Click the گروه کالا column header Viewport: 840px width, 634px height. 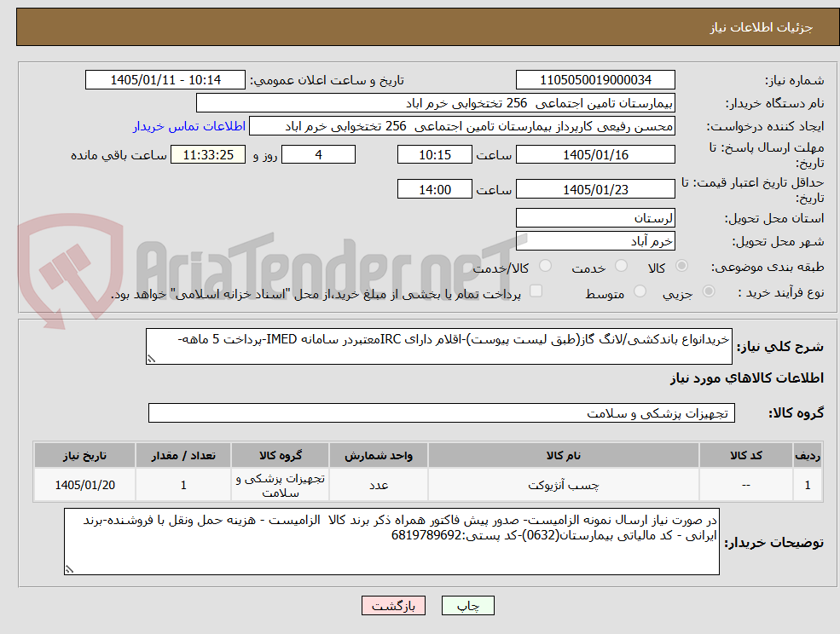(281, 455)
